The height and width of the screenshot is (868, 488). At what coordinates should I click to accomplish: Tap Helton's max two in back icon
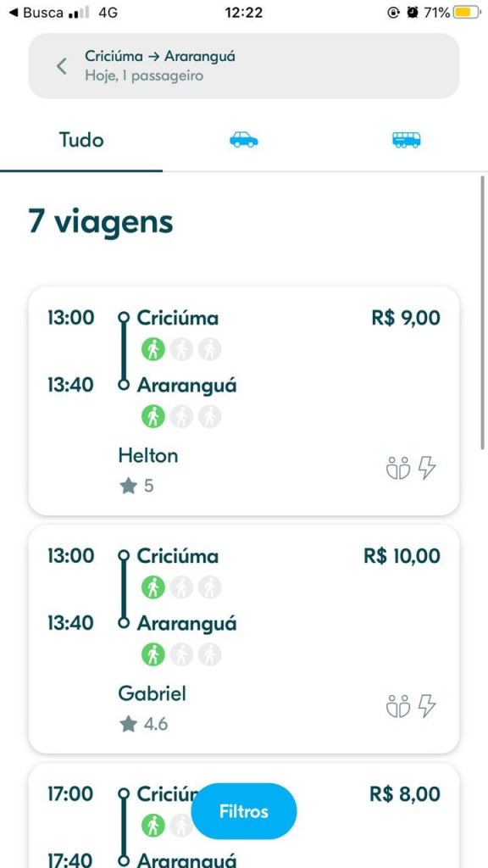tap(398, 468)
